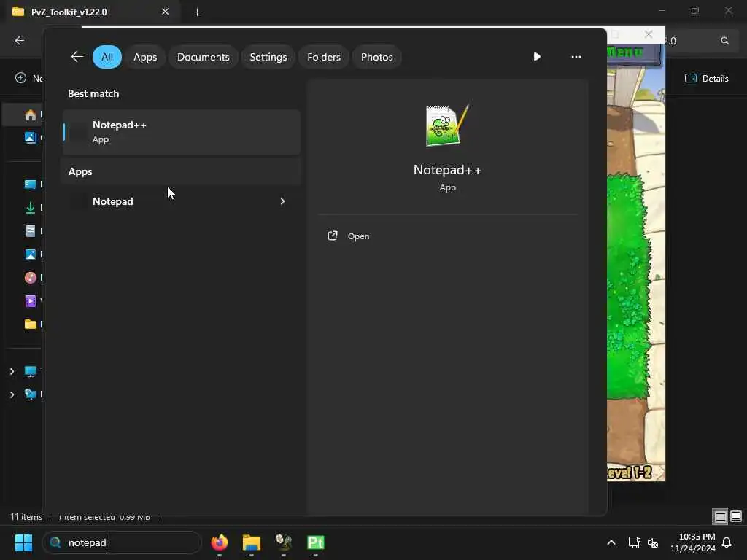Close the Plants vs Zombies game window
The height and width of the screenshot is (560, 747).
click(x=649, y=34)
